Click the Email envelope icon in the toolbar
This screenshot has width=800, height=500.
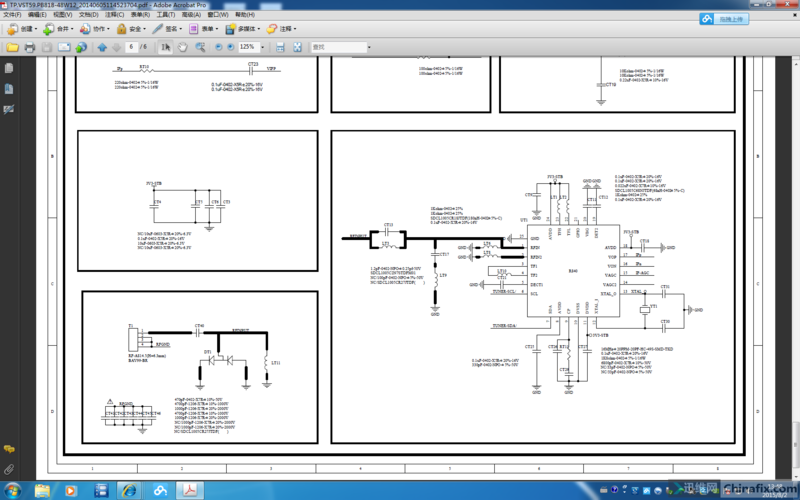(x=65, y=47)
